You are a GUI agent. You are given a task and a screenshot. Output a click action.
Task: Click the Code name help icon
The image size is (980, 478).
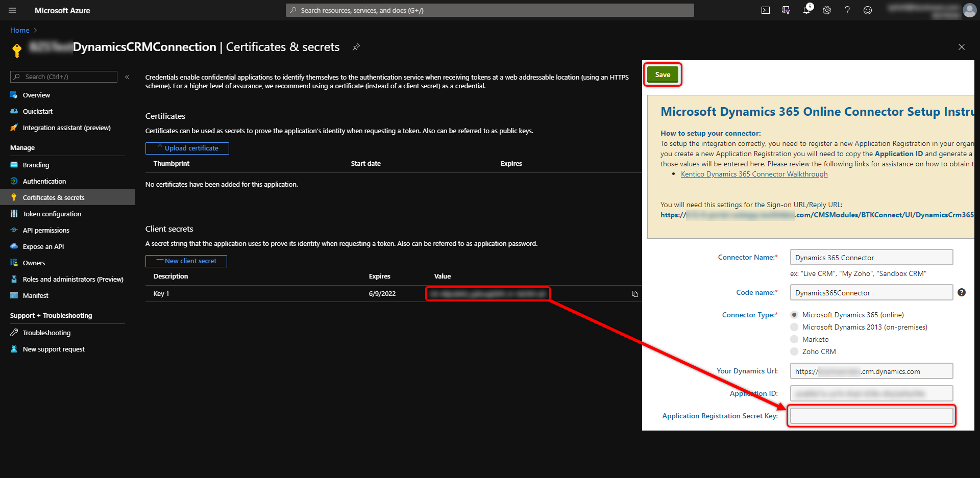click(x=962, y=292)
